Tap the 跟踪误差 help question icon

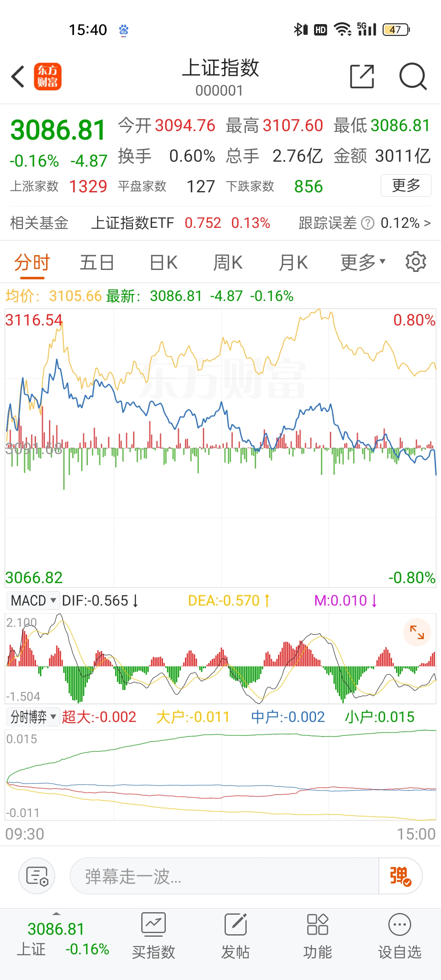click(x=368, y=223)
